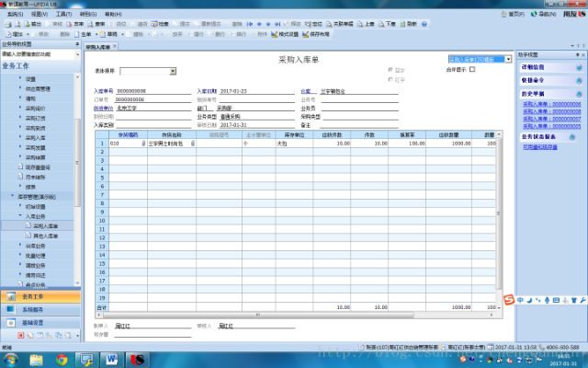Click the print preview icon
Screen dimensions: 588x368
[17, 24]
